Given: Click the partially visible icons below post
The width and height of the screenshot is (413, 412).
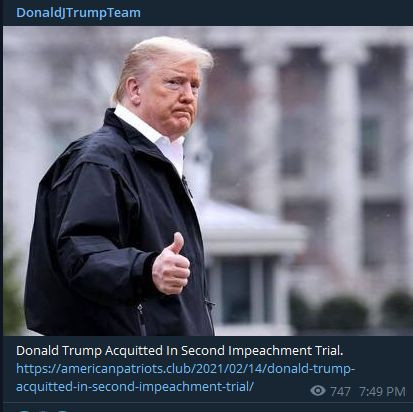Looking at the screenshot, I should coord(43,410).
